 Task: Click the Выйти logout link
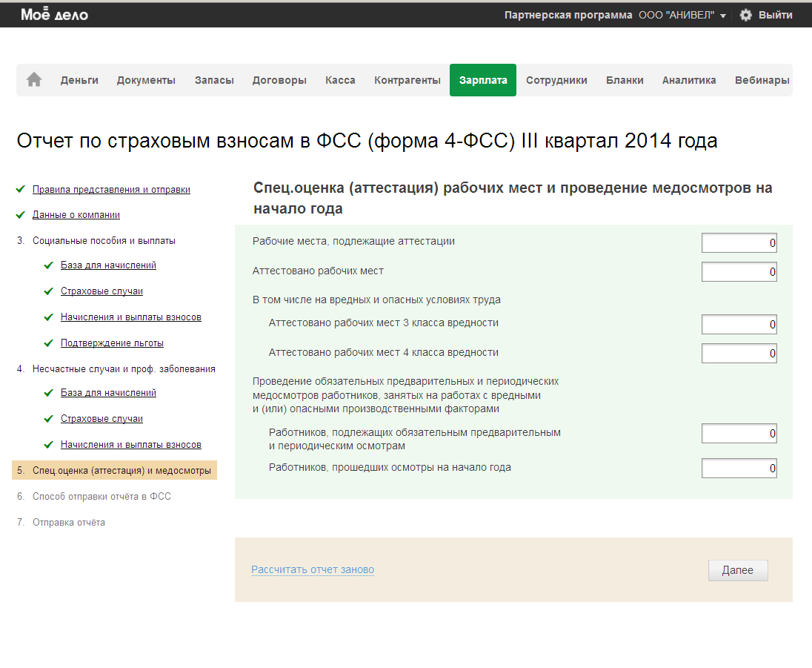click(x=775, y=15)
